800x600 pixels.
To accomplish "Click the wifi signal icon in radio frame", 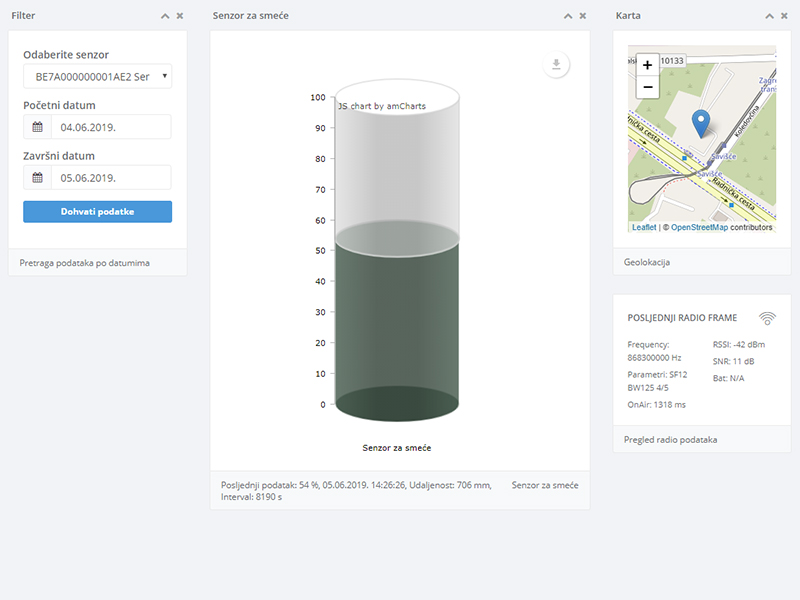I will coord(767,318).
